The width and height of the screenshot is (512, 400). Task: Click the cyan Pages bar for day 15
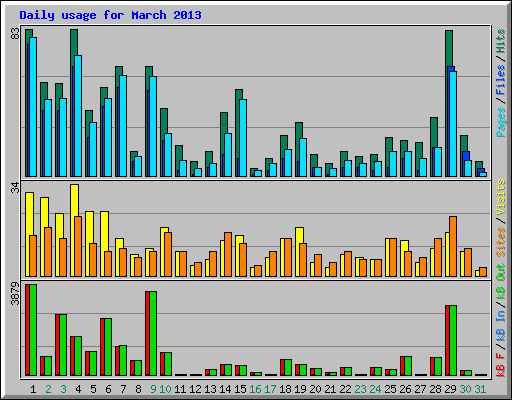pyautogui.click(x=243, y=138)
